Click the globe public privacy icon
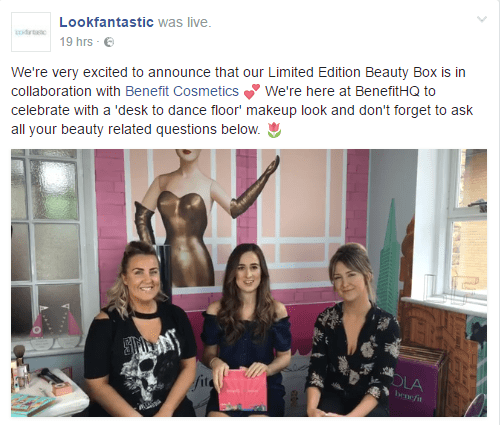500x425 pixels. click(x=109, y=42)
